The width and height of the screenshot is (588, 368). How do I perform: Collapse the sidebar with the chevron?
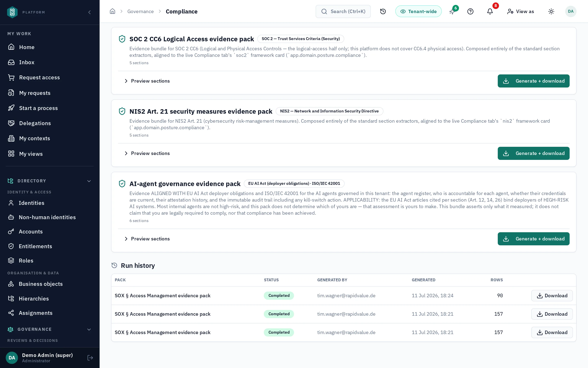click(89, 12)
